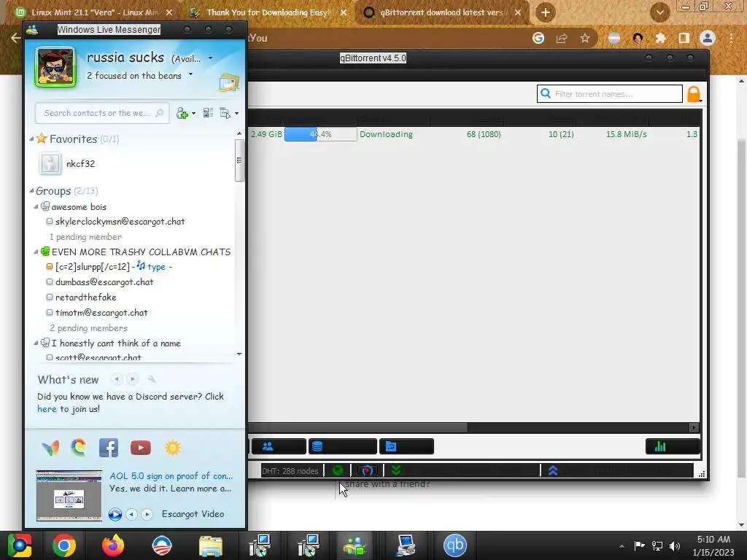Click the Messenger contact list scrollbar thumb
This screenshot has height=560, width=747.
coord(239,160)
